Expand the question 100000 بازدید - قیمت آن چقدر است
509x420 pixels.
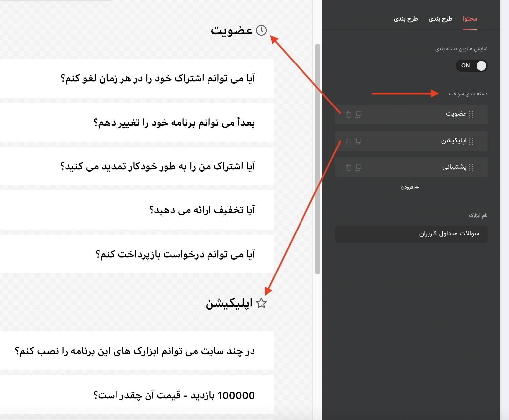point(137,395)
